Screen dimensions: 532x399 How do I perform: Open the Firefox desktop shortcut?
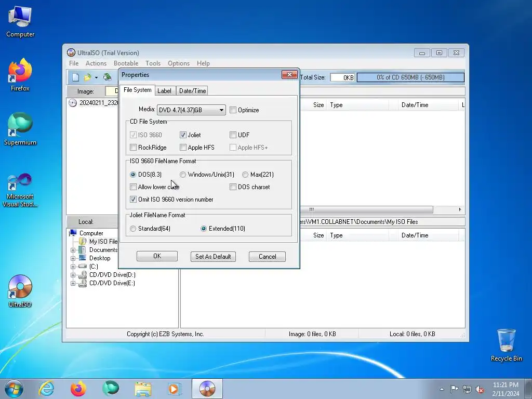tap(20, 75)
